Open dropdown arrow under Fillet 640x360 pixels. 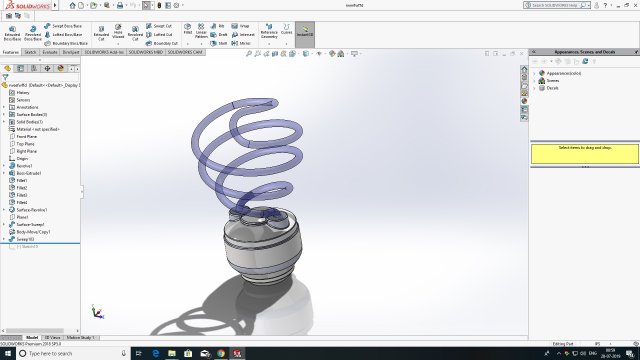(x=188, y=44)
